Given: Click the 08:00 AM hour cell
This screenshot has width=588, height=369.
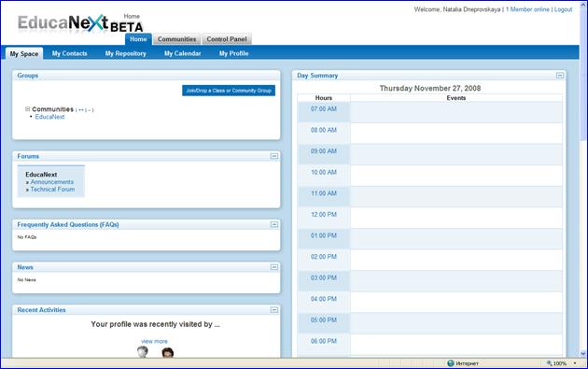Looking at the screenshot, I should tap(324, 133).
